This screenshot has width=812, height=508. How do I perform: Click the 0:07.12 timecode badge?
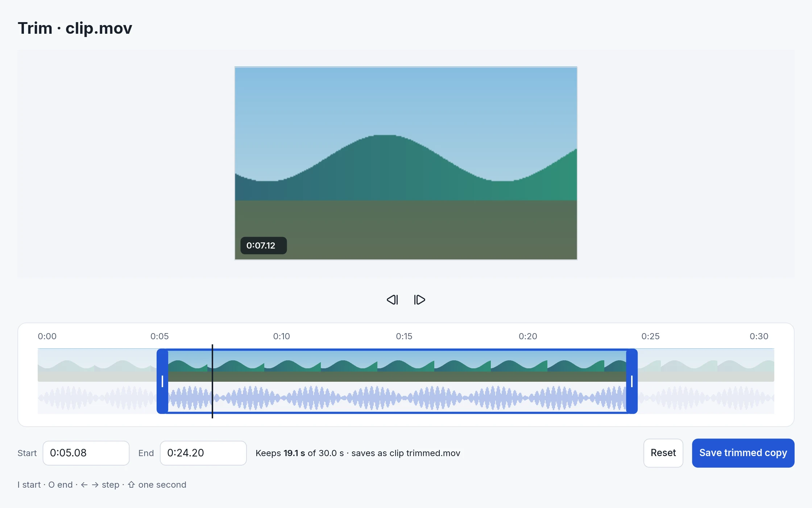pyautogui.click(x=264, y=246)
